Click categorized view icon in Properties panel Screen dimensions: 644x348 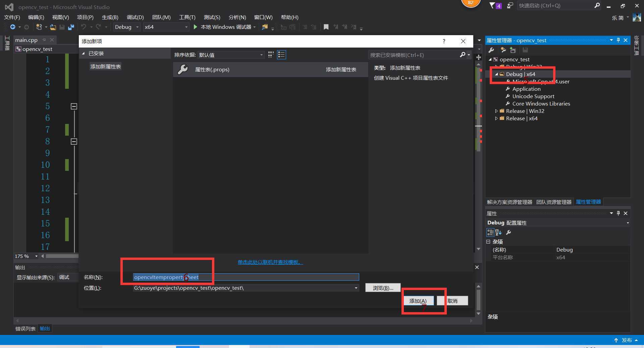click(x=490, y=232)
